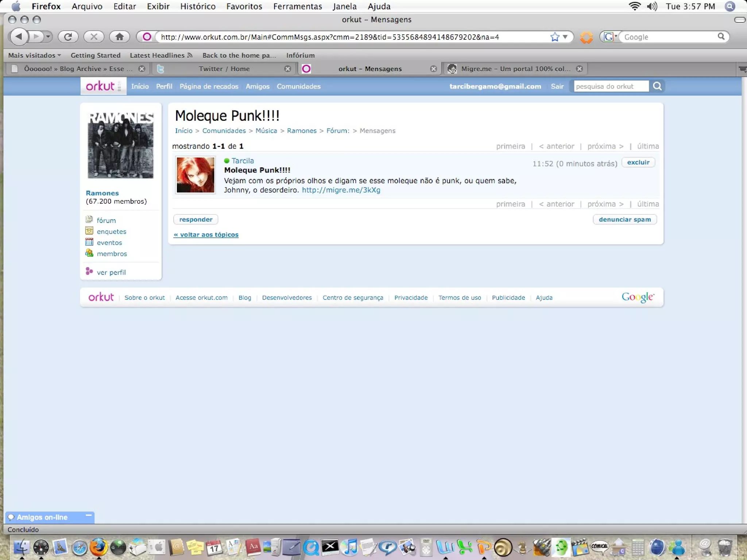Open Firefox from the dock
Image resolution: width=747 pixels, height=560 pixels.
click(x=98, y=547)
